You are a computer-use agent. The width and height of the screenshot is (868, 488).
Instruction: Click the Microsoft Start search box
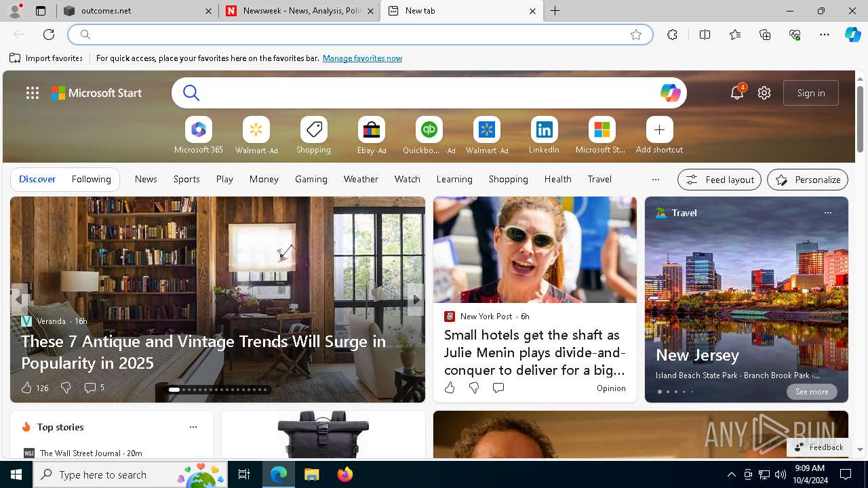(x=429, y=93)
